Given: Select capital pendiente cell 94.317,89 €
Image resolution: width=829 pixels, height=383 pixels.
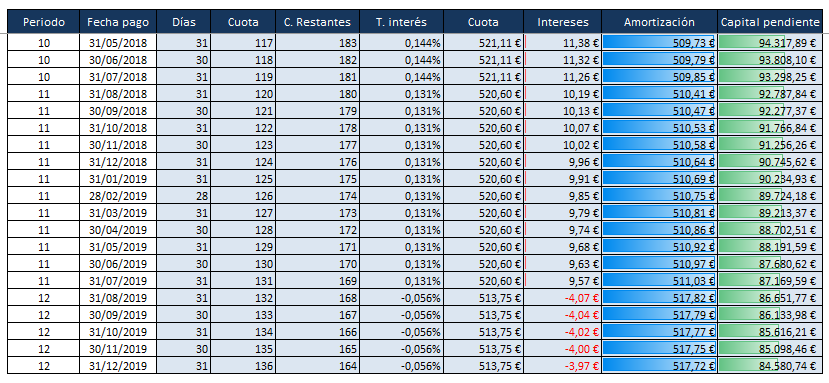Looking at the screenshot, I should (x=770, y=43).
